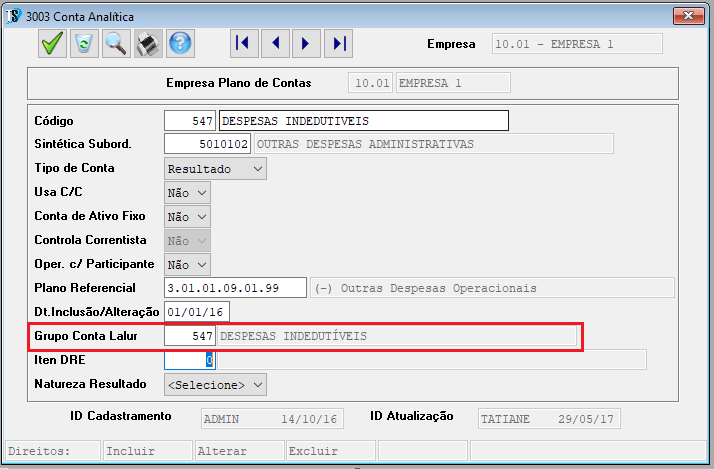
Task: Expand Conta de Ativo Fixo dropdown
Action: 187,217
